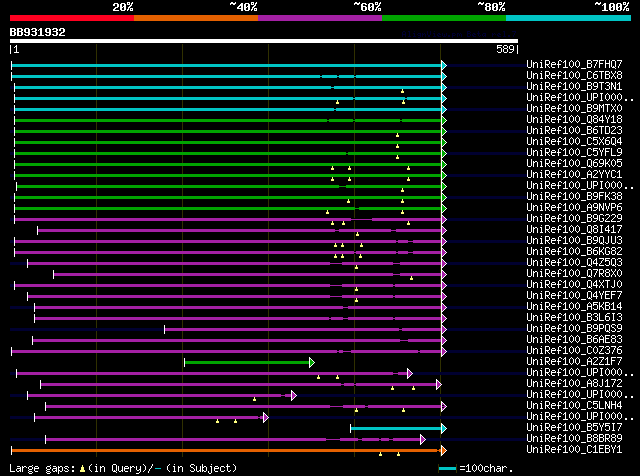Select the UniRef100_B6AE83 label
The width and height of the screenshot is (640, 476).
tap(574, 340)
